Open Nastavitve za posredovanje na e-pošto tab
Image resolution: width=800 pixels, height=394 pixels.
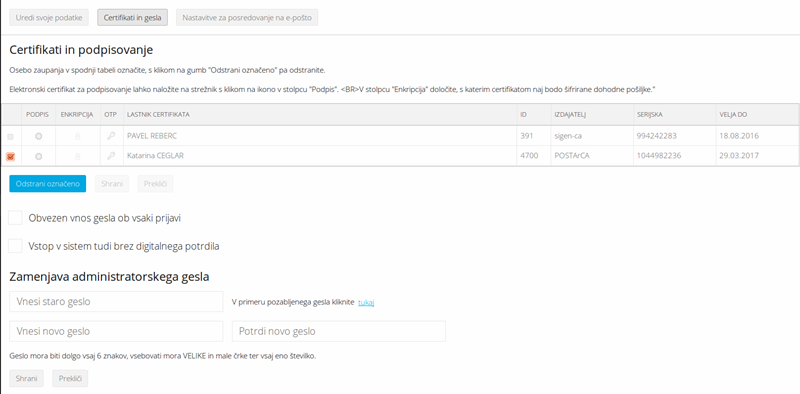[247, 17]
